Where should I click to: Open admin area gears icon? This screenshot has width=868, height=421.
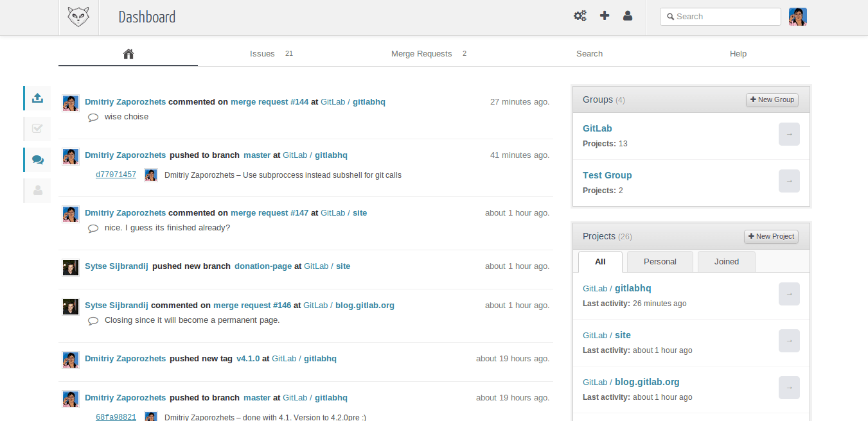tap(580, 16)
